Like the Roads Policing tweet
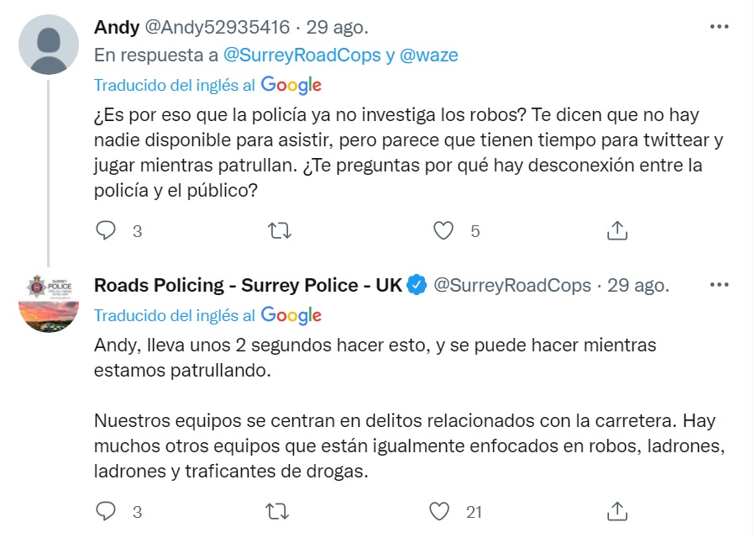Image resolution: width=756 pixels, height=538 pixels. pyautogui.click(x=441, y=510)
